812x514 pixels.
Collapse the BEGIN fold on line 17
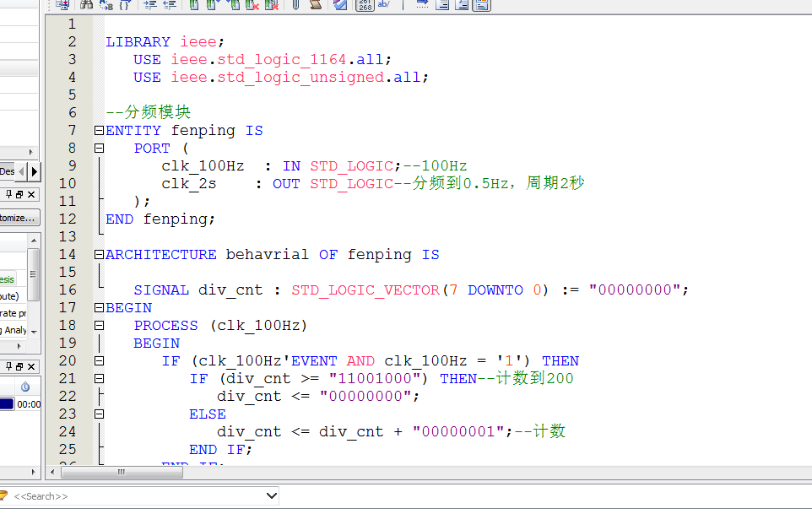[x=99, y=307]
